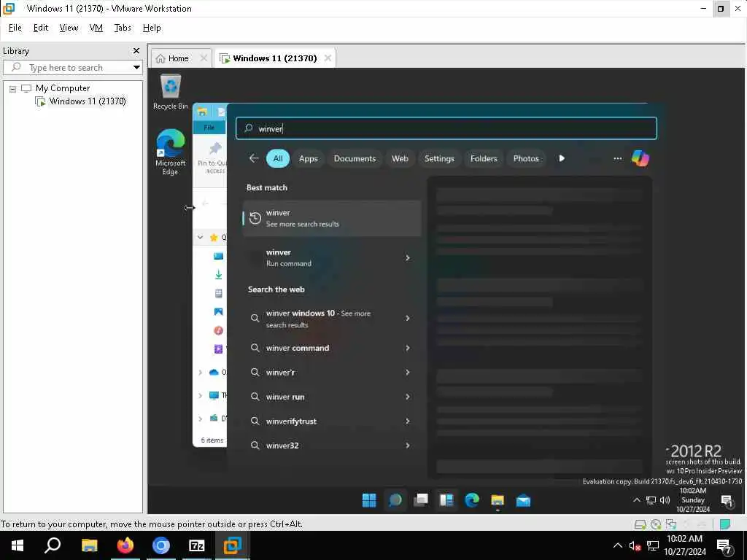Open the VMware Help menu
Image resolution: width=747 pixels, height=560 pixels.
152,28
